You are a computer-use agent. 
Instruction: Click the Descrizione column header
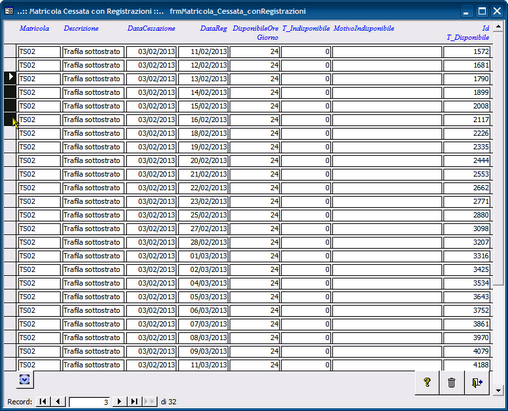(x=81, y=28)
